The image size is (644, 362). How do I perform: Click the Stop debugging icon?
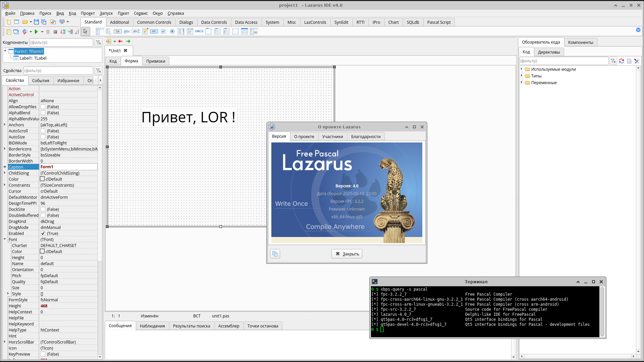point(55,32)
